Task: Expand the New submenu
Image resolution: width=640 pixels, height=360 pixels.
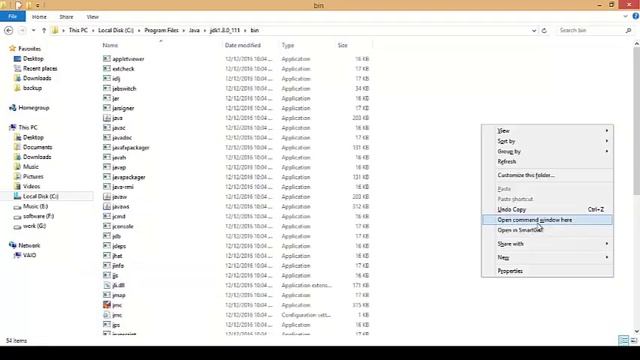Action: coord(547,258)
